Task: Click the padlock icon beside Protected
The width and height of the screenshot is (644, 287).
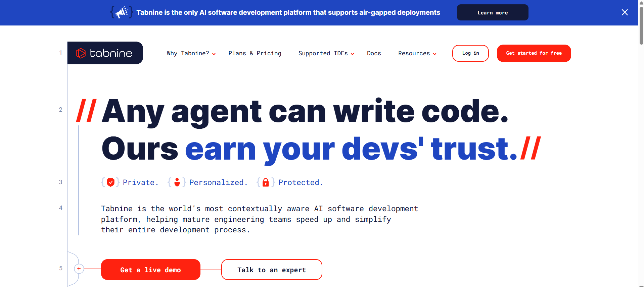Action: pos(266,182)
